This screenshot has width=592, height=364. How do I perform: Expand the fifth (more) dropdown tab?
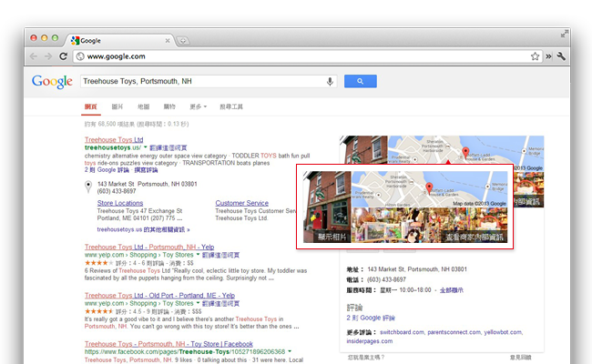click(x=199, y=106)
